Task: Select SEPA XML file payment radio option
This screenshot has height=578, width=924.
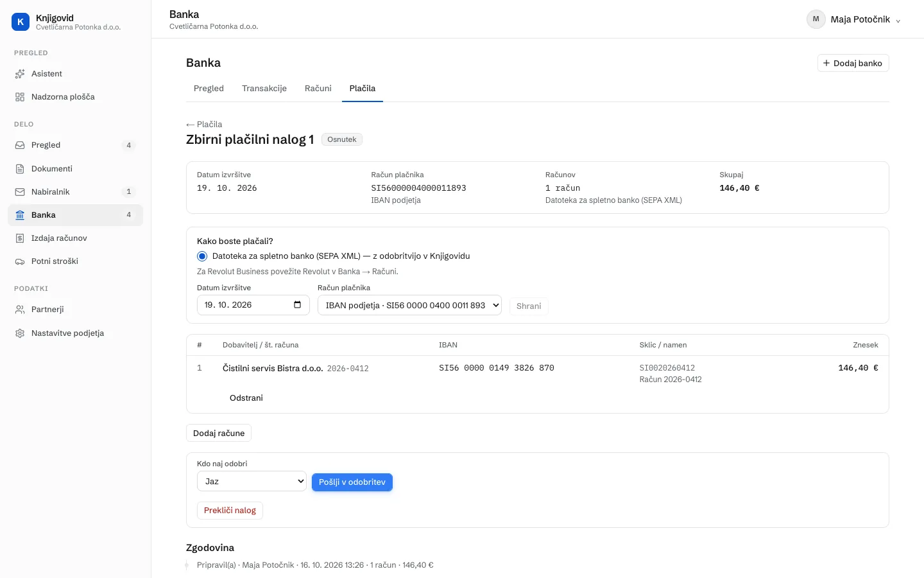Action: point(202,256)
